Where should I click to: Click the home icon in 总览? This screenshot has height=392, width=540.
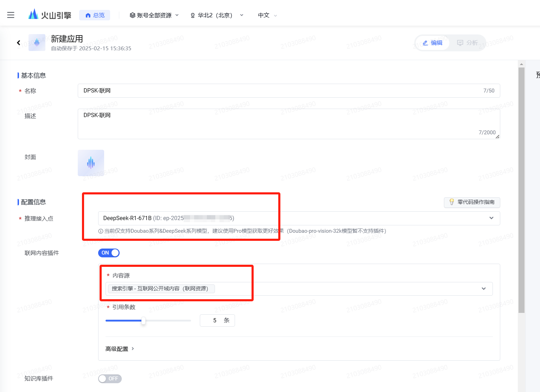[x=88, y=15]
